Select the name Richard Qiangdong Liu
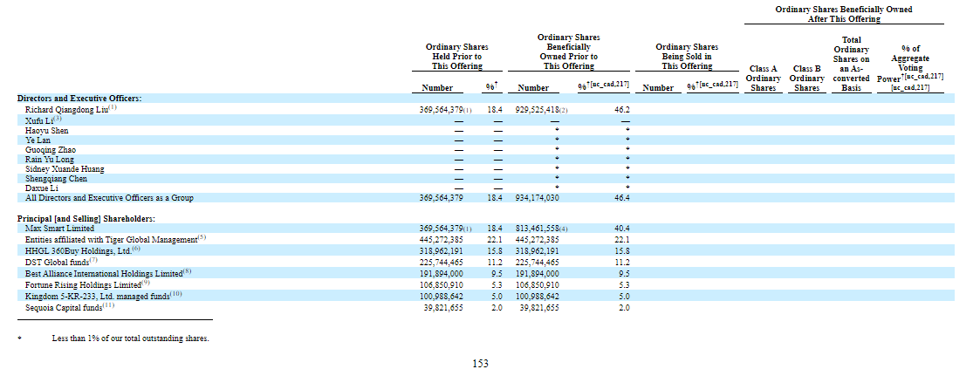Image resolution: width=980 pixels, height=376 pixels. tap(67, 109)
